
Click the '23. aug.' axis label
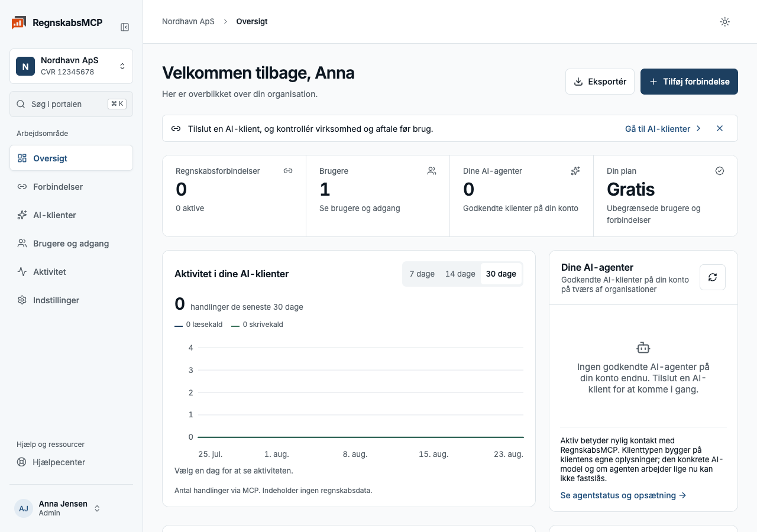pos(509,454)
